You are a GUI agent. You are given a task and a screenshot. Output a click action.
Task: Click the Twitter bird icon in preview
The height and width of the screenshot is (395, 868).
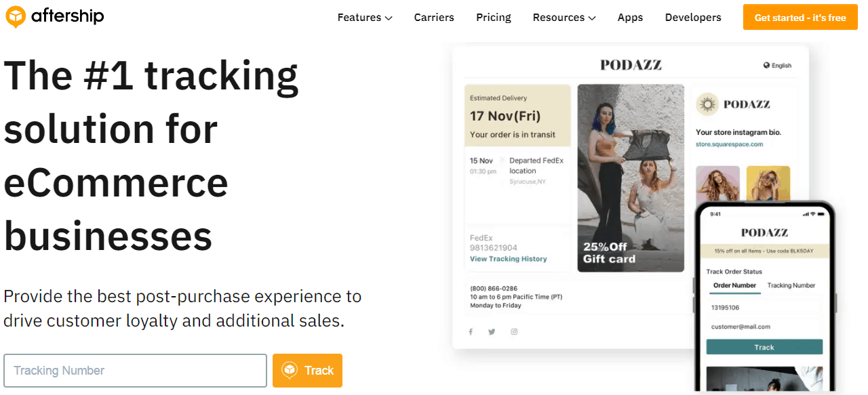click(492, 332)
